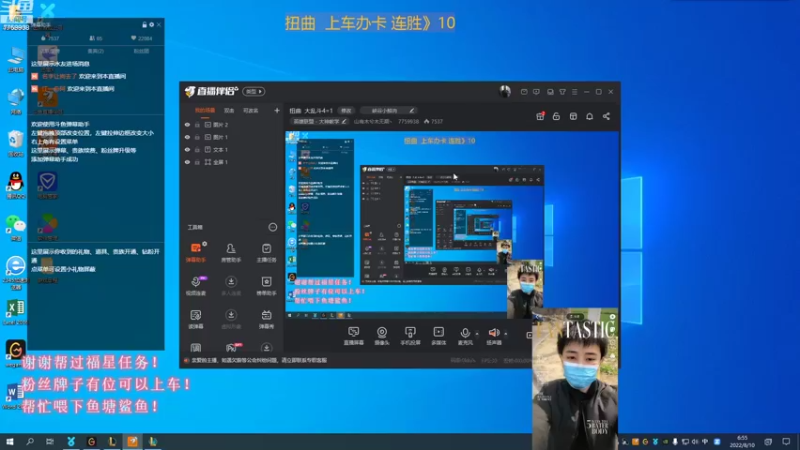Click the unlock padlock icon in header
Image resolution: width=800 pixels, height=450 pixels.
556,116
